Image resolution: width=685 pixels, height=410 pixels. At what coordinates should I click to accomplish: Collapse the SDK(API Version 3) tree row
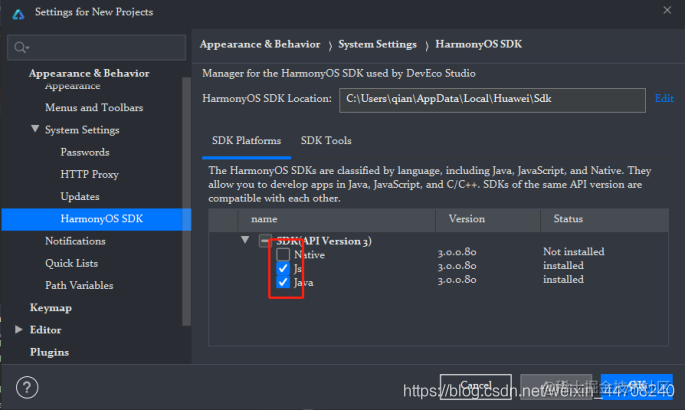click(x=245, y=240)
